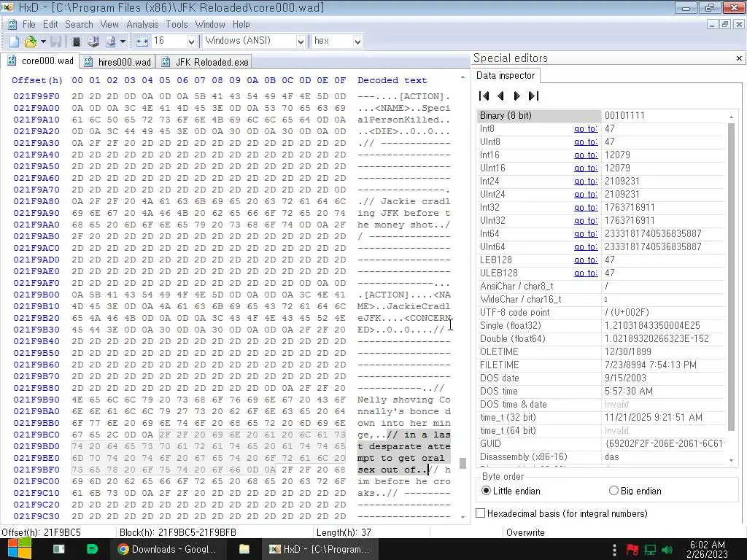This screenshot has width=747, height=560.
Task: Click the MDI restore button below title bar
Action: coord(724,24)
